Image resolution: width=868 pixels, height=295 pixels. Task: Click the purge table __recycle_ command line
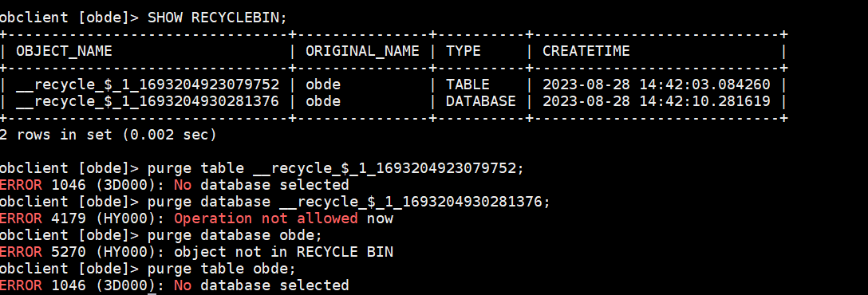click(335, 168)
